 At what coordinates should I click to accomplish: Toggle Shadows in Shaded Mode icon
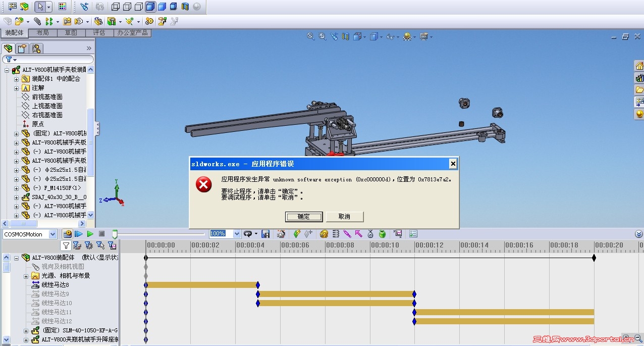click(174, 7)
